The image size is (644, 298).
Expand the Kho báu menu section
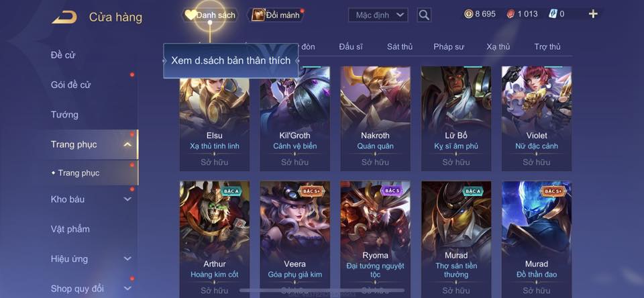tap(127, 199)
